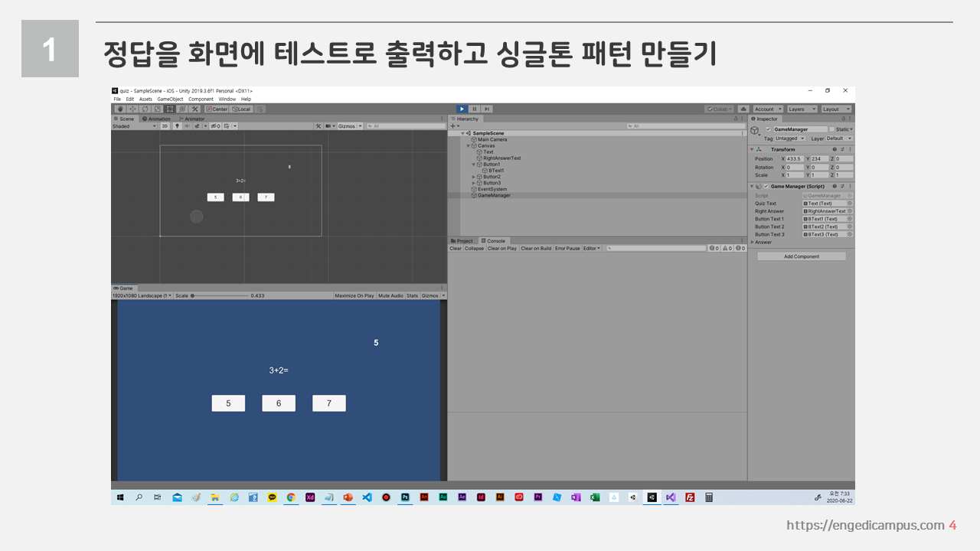Toggle scene audio speaker icon
Viewport: 980px width, 551px height.
click(x=187, y=126)
